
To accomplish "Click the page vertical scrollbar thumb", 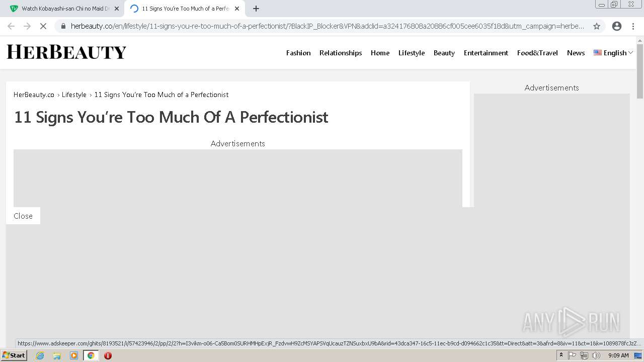I will click(640, 72).
